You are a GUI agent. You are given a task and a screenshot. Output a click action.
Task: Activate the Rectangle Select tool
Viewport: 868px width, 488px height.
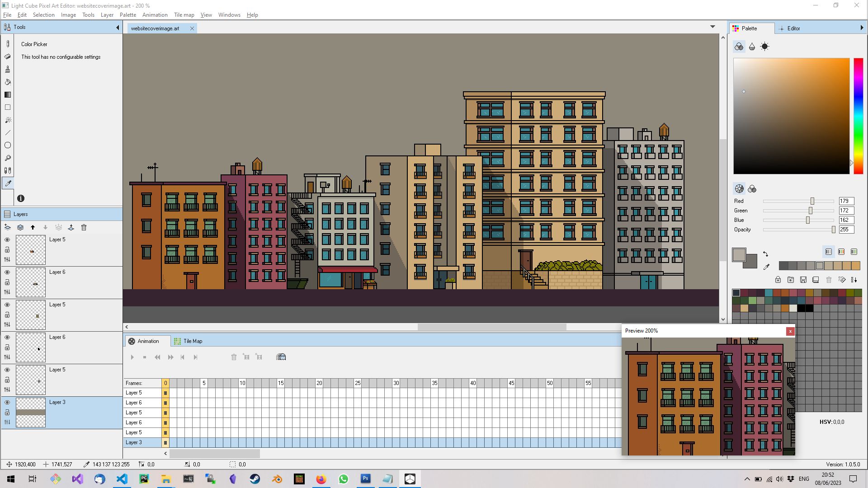click(8, 107)
